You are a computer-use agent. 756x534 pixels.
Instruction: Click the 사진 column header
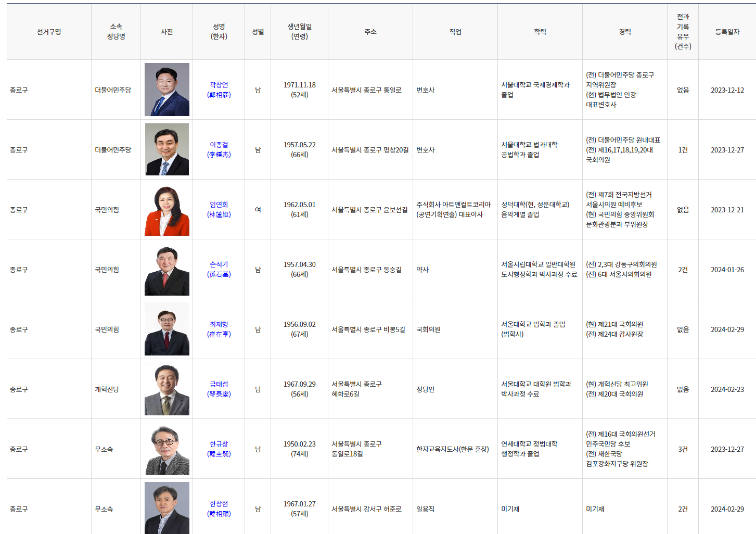click(x=167, y=32)
